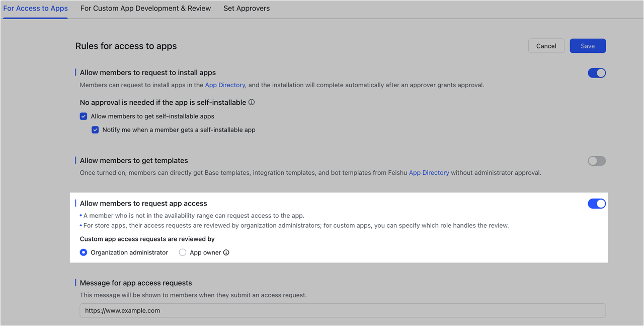Screen dimensions: 644x326
Task: Click the Cancel button
Action: click(x=546, y=46)
